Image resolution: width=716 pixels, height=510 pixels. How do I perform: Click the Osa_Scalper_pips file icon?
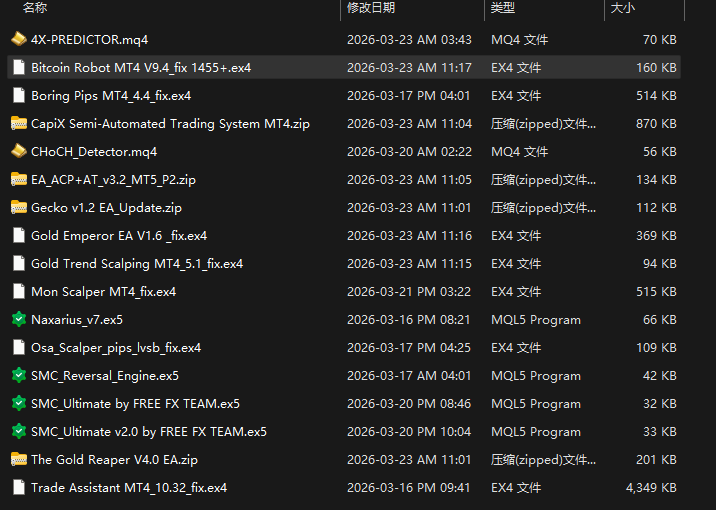pyautogui.click(x=19, y=347)
